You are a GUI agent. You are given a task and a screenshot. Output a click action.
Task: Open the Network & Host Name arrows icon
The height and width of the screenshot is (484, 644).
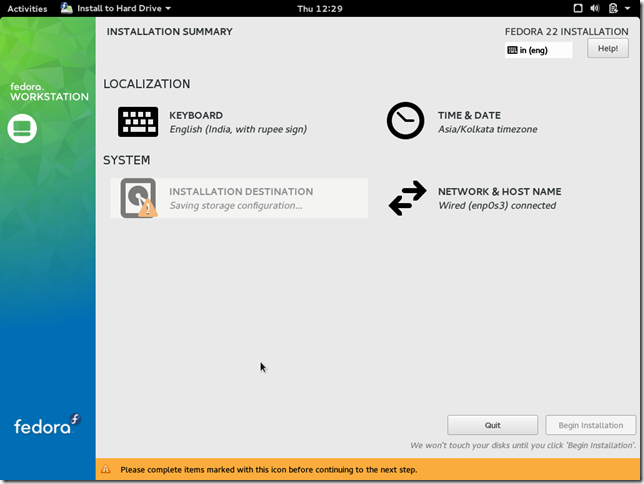(x=407, y=198)
